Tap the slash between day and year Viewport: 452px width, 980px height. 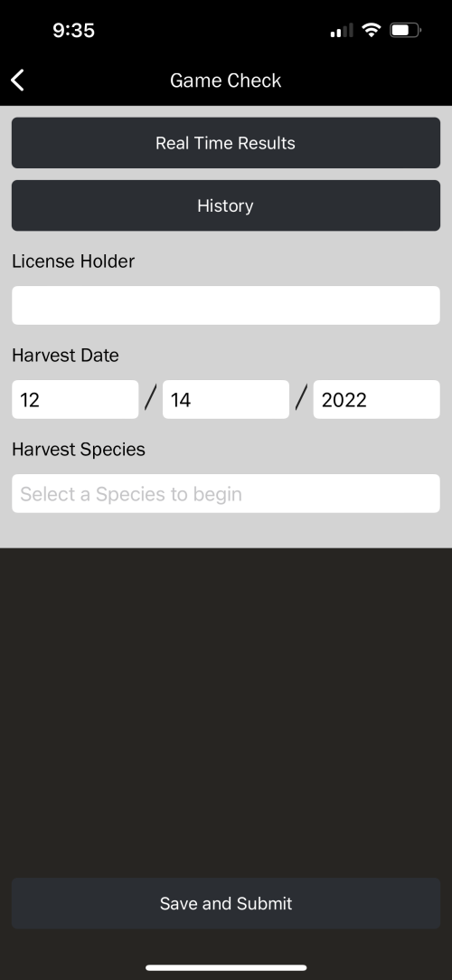pyautogui.click(x=302, y=398)
